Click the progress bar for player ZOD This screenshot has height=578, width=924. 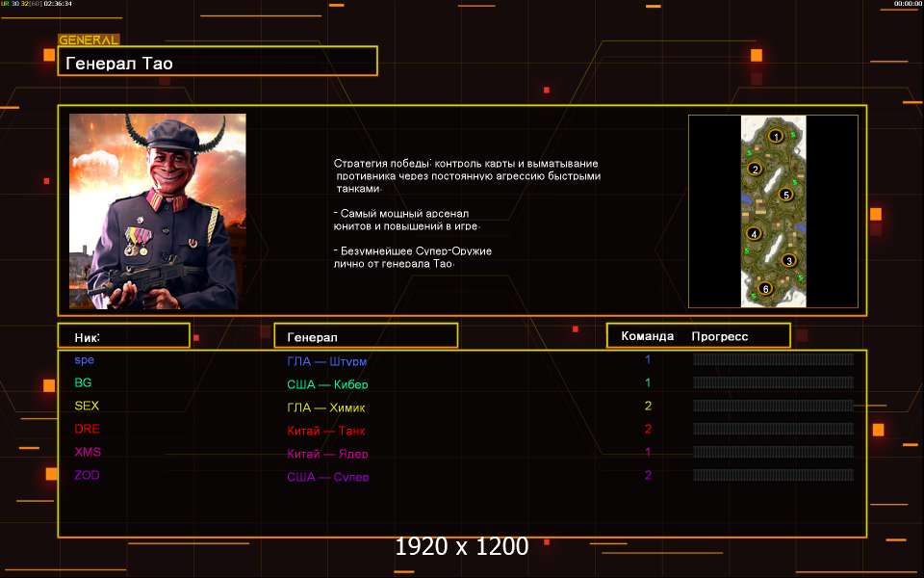(773, 475)
